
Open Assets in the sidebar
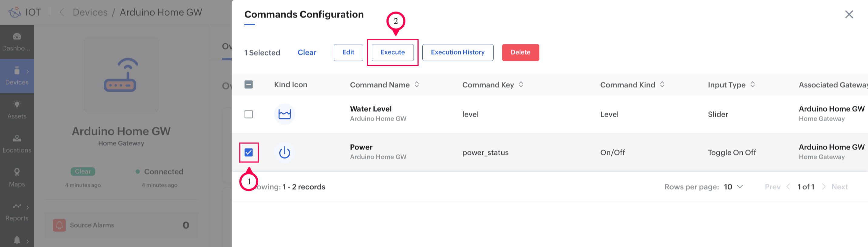(17, 109)
